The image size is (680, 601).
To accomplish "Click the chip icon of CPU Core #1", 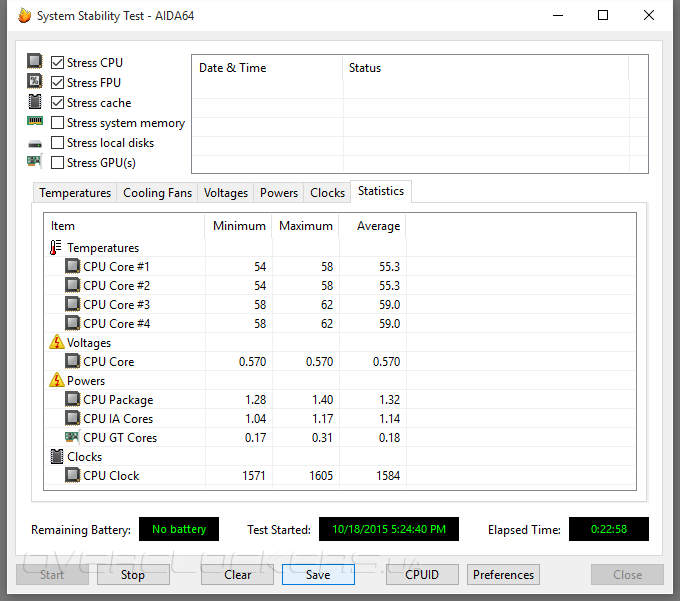I will click(x=72, y=266).
